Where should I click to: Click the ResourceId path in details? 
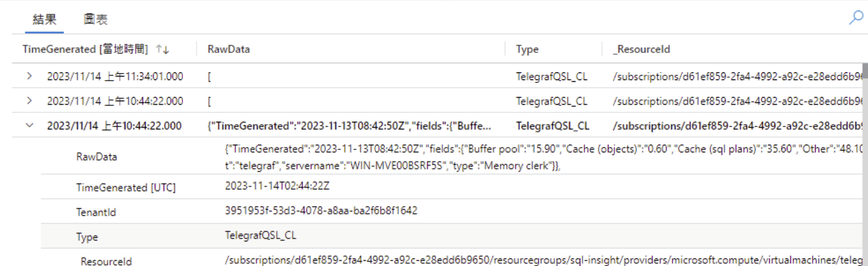click(x=543, y=260)
